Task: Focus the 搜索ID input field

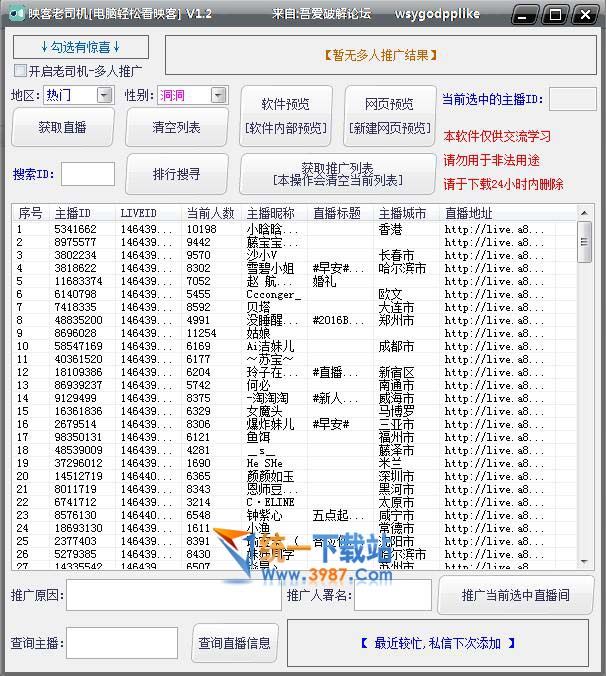Action: point(87,174)
